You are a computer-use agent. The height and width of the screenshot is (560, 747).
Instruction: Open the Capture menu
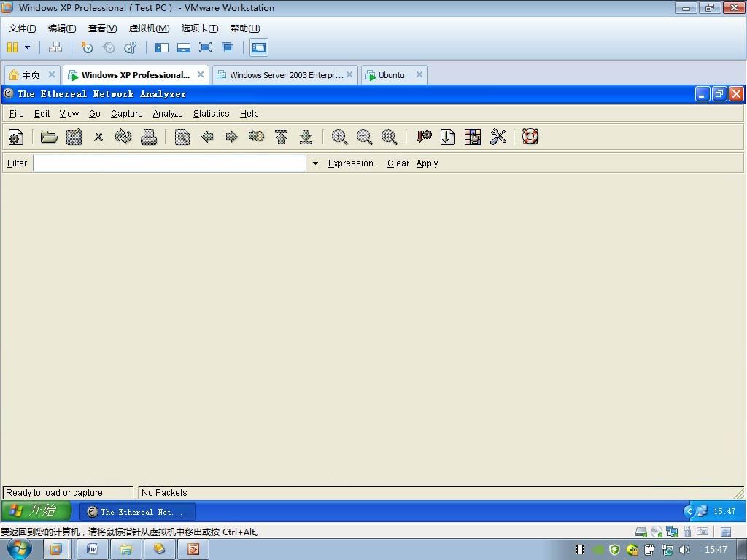pyautogui.click(x=127, y=113)
